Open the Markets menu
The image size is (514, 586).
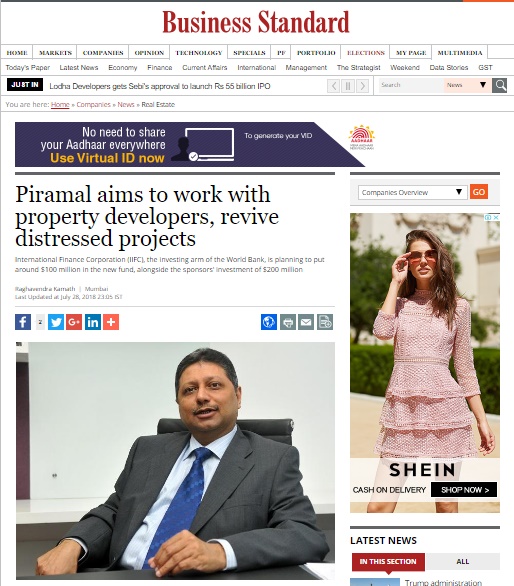(55, 53)
